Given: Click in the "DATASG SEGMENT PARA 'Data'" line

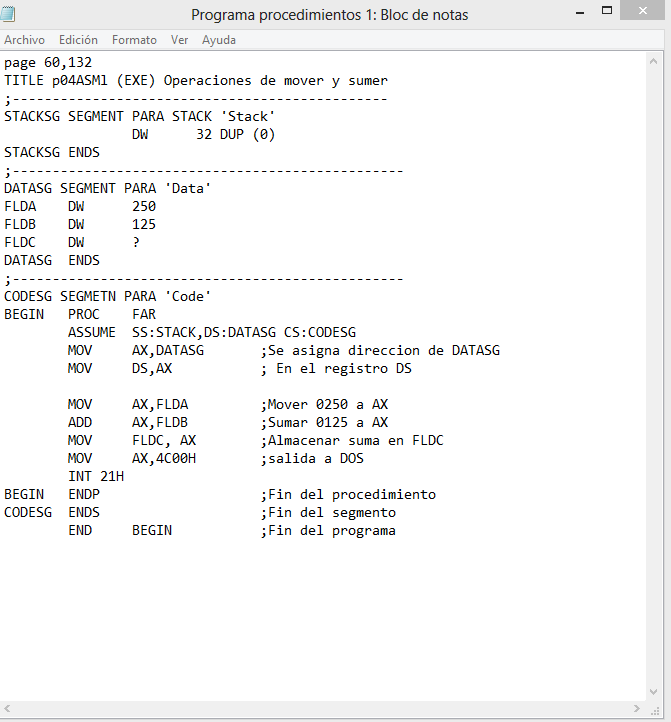Looking at the screenshot, I should [107, 188].
